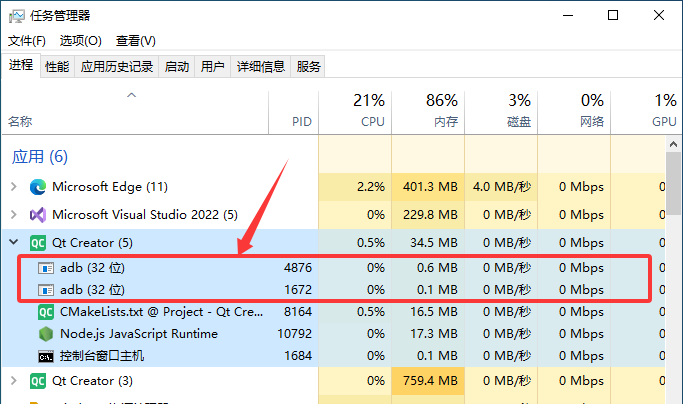Click the Task Manager title bar icon
The width and height of the screenshot is (683, 404).
coord(17,16)
